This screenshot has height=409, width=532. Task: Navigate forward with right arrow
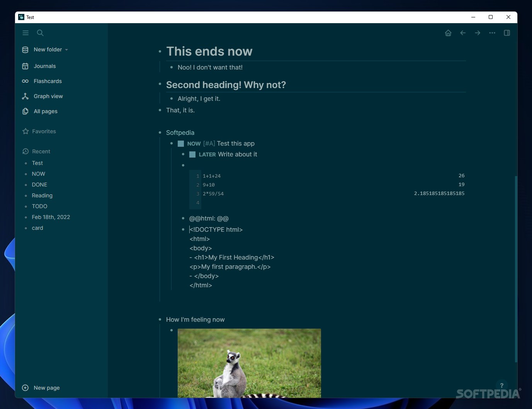tap(478, 33)
